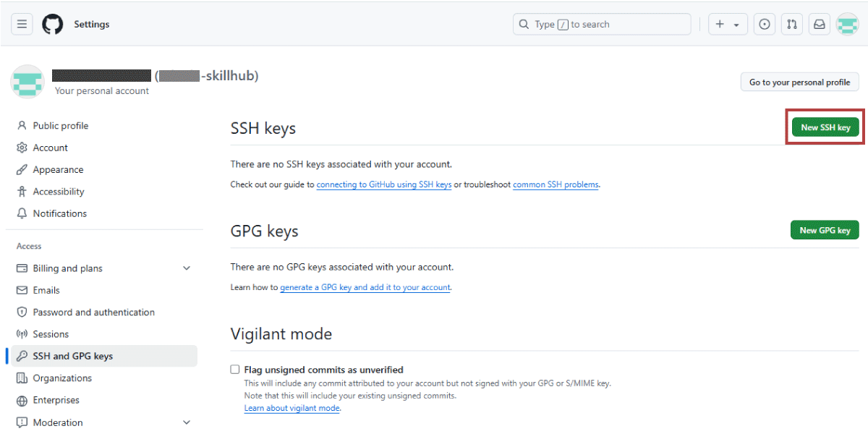868x434 pixels.
Task: Open the plus create-new dropdown
Action: point(728,24)
